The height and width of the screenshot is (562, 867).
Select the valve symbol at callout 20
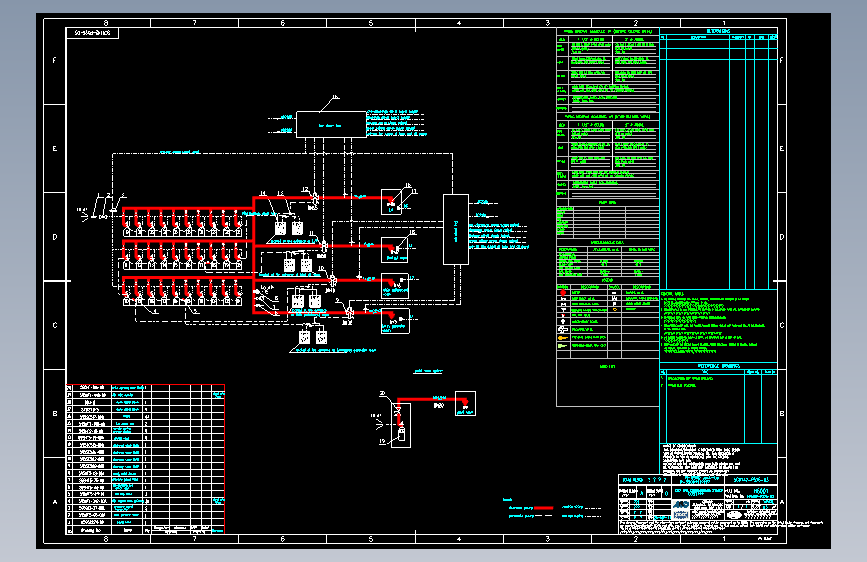[x=398, y=412]
